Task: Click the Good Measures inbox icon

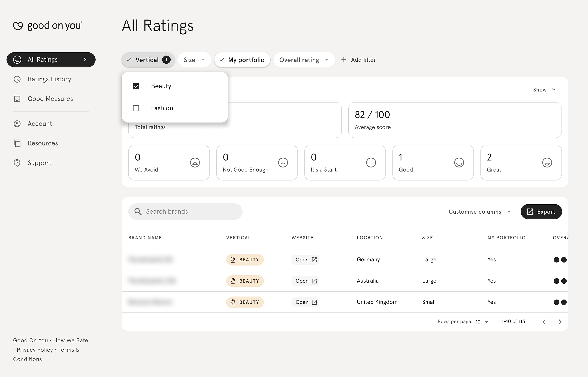Action: pos(17,99)
